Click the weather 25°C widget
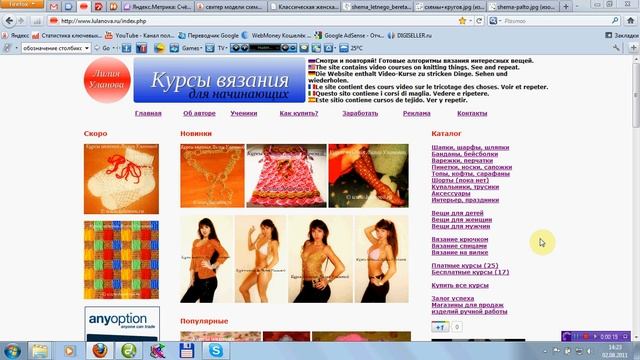640x360 pixels. [x=351, y=48]
